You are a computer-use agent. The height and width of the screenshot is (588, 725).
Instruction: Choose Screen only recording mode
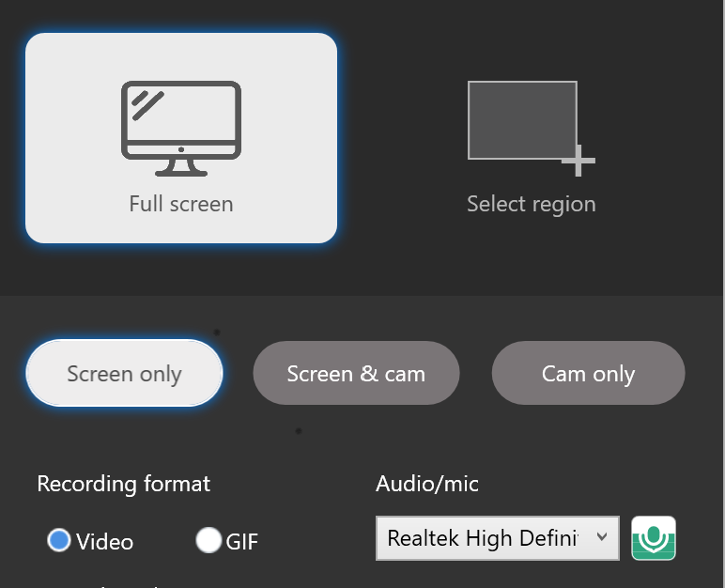124,374
